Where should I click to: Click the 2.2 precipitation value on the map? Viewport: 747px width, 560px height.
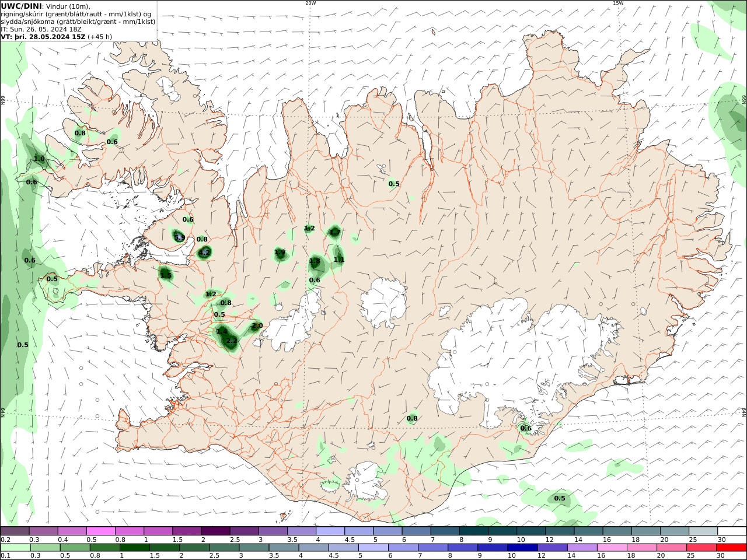click(x=231, y=341)
